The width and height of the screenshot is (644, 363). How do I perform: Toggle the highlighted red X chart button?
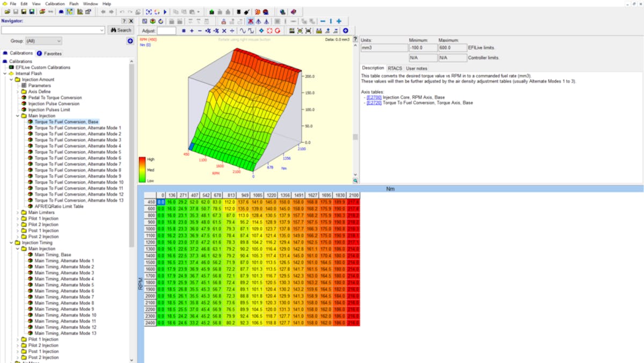pos(251,21)
